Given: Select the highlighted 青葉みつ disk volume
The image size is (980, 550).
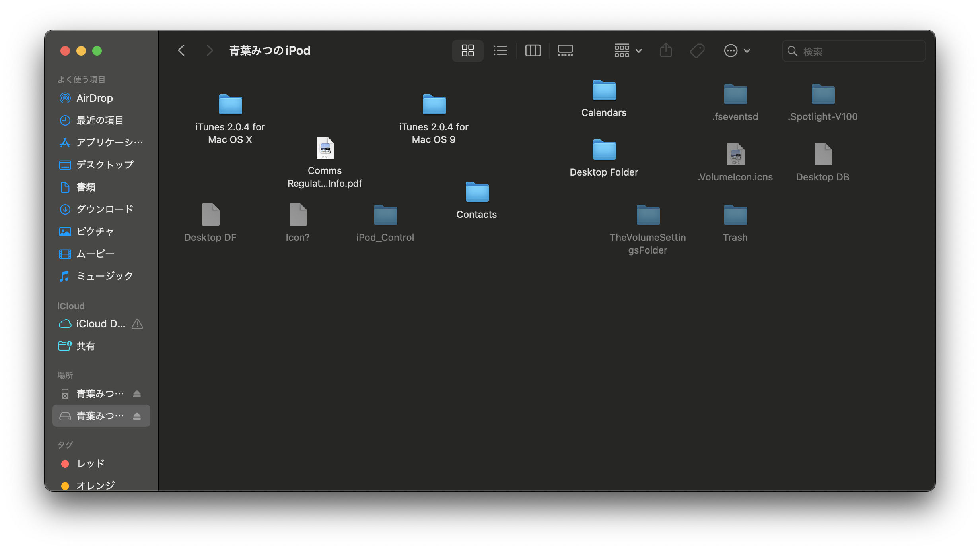Looking at the screenshot, I should pyautogui.click(x=101, y=416).
